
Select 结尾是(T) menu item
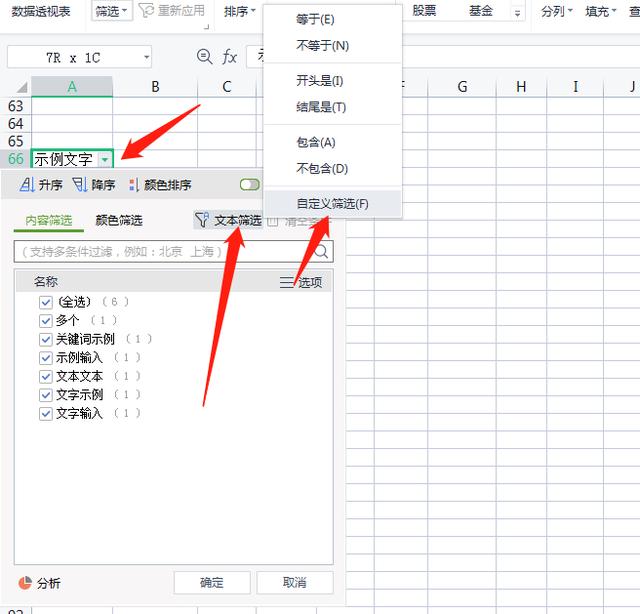[333, 107]
